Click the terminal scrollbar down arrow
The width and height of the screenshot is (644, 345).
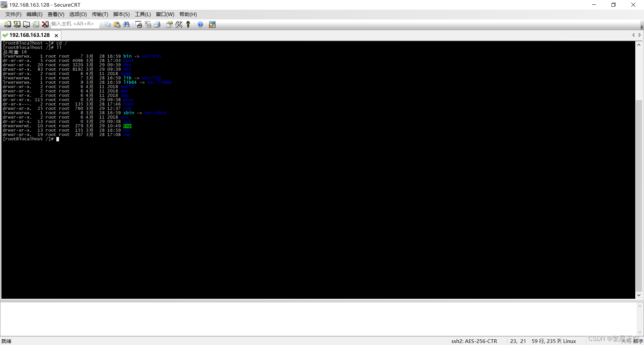639,295
